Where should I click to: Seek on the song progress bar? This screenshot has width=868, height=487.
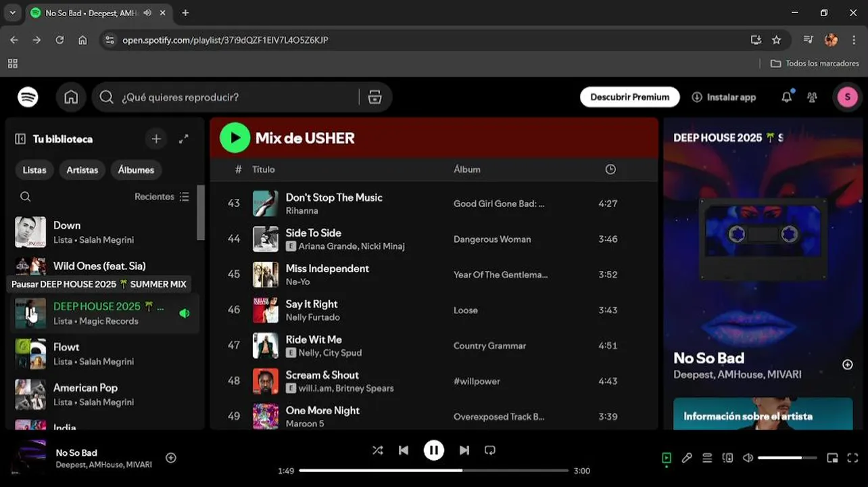pyautogui.click(x=434, y=471)
